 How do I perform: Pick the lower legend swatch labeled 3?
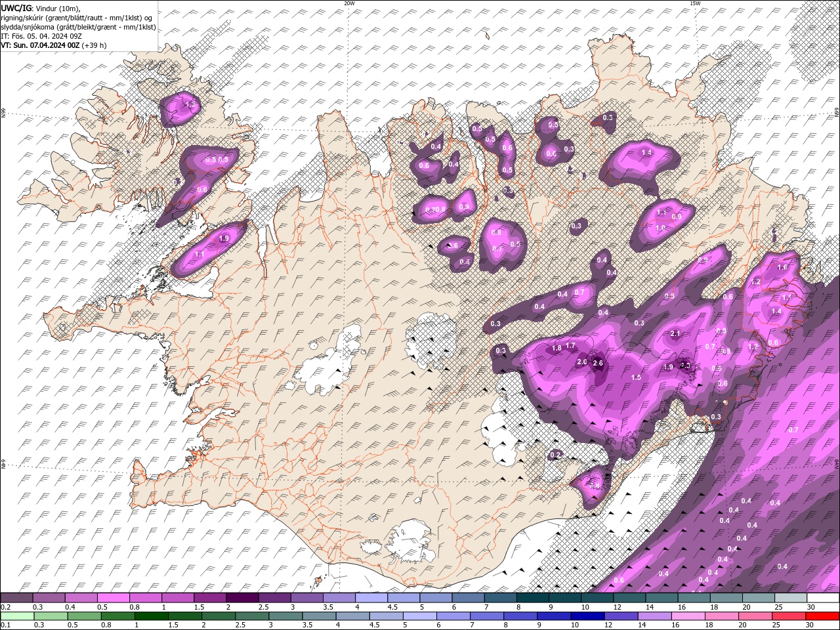click(x=285, y=617)
